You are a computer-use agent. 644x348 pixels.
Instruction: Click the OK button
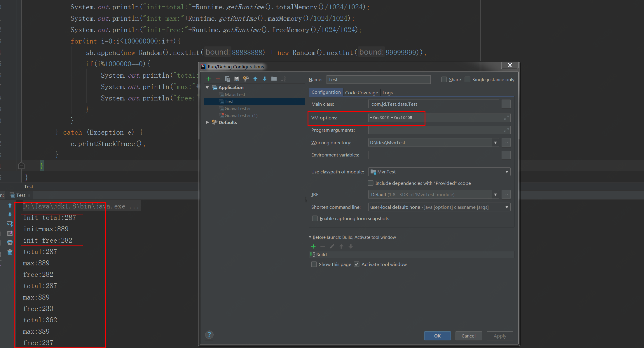point(437,336)
